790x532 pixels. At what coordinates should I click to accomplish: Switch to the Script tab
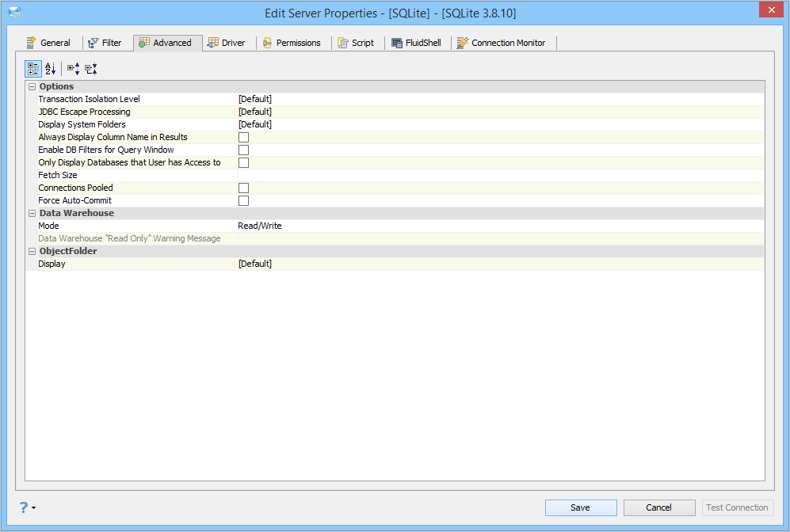[x=356, y=43]
